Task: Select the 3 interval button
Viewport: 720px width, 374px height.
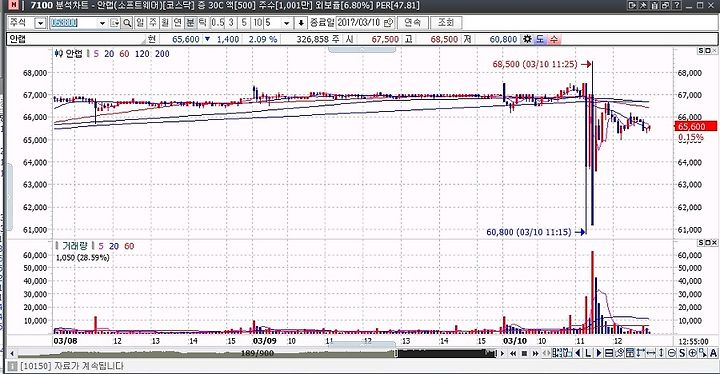Action: coord(231,23)
